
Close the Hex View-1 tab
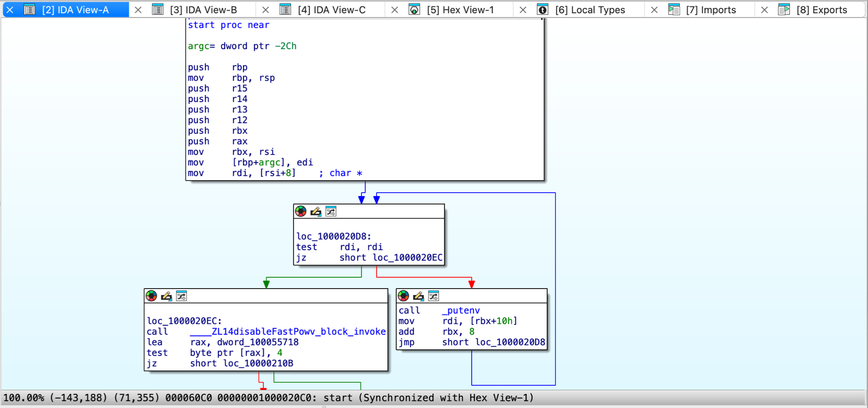(x=395, y=9)
